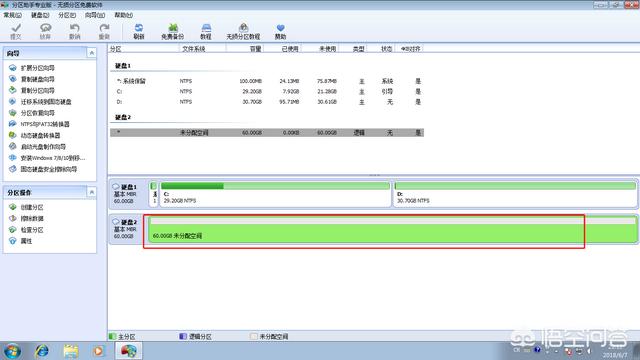Open the 向导 (Wizard) menu

pyautogui.click(x=95, y=15)
